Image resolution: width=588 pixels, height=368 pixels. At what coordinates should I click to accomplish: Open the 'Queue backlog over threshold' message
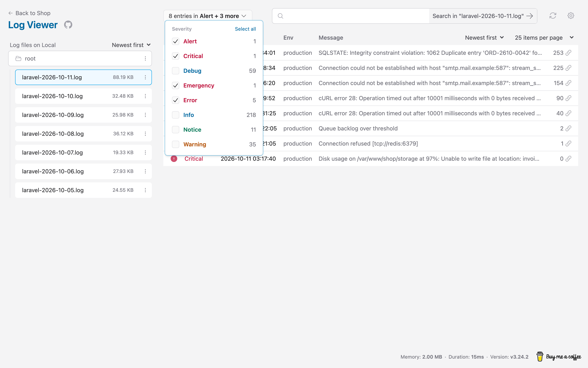(358, 129)
